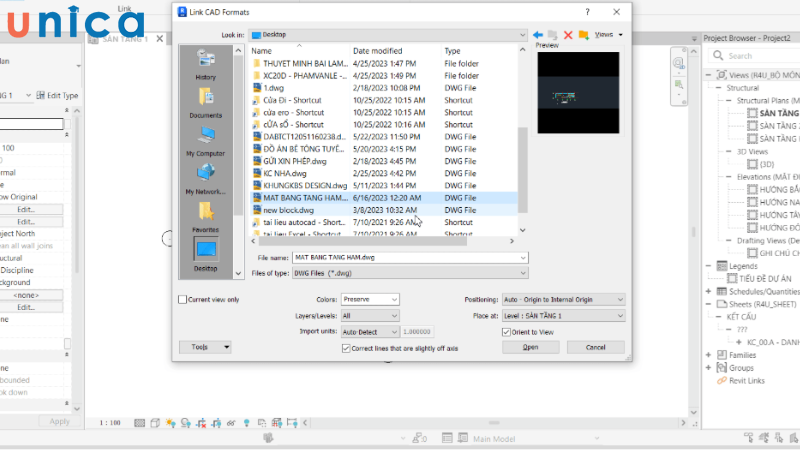The width and height of the screenshot is (800, 450).
Task: Open the Tools dropdown button
Action: 205,347
